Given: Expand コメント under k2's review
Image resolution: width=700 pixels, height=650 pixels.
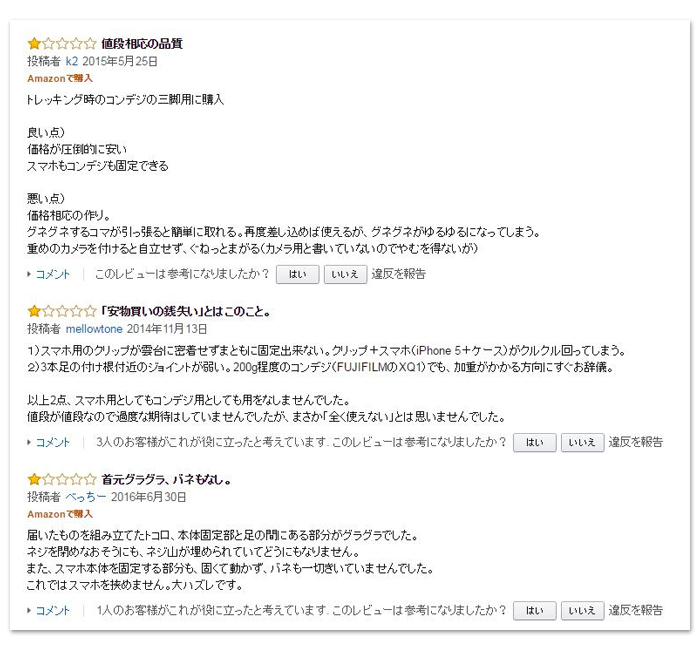Looking at the screenshot, I should 52,274.
